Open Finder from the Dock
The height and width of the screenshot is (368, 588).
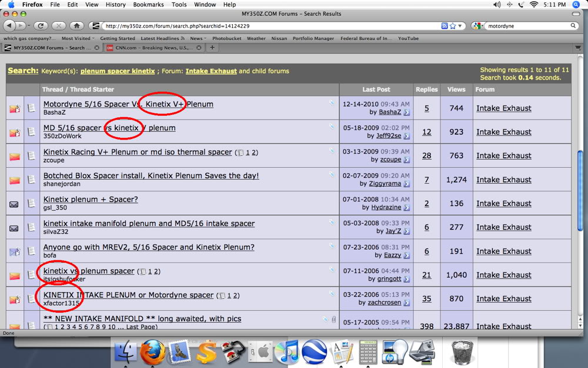coord(125,352)
